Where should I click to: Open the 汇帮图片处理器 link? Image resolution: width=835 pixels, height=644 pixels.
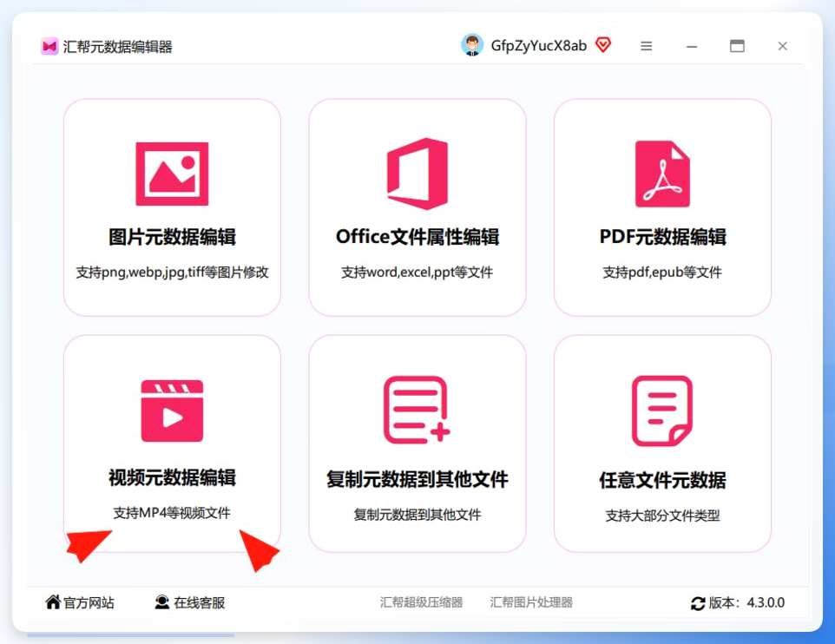pyautogui.click(x=531, y=602)
